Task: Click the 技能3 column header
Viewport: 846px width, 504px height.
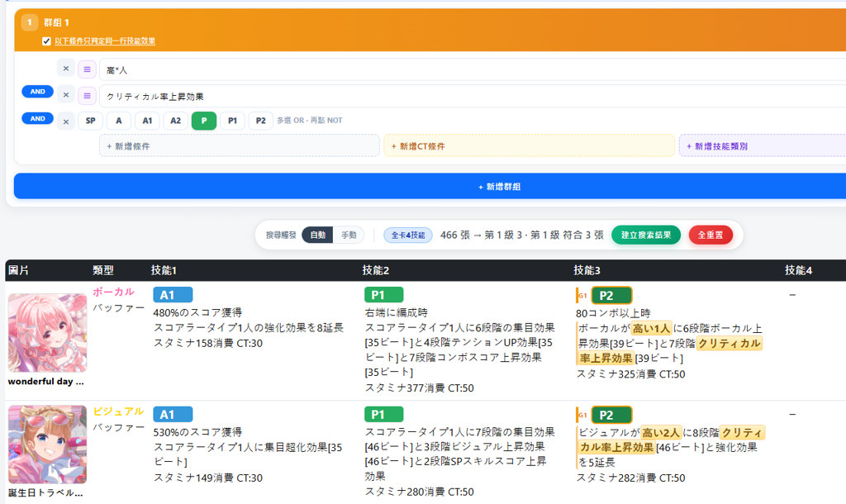Action: 587,270
